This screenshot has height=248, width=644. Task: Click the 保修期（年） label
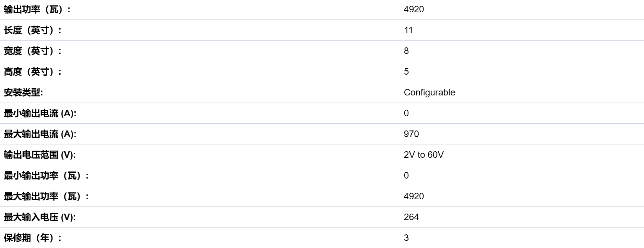(33, 238)
